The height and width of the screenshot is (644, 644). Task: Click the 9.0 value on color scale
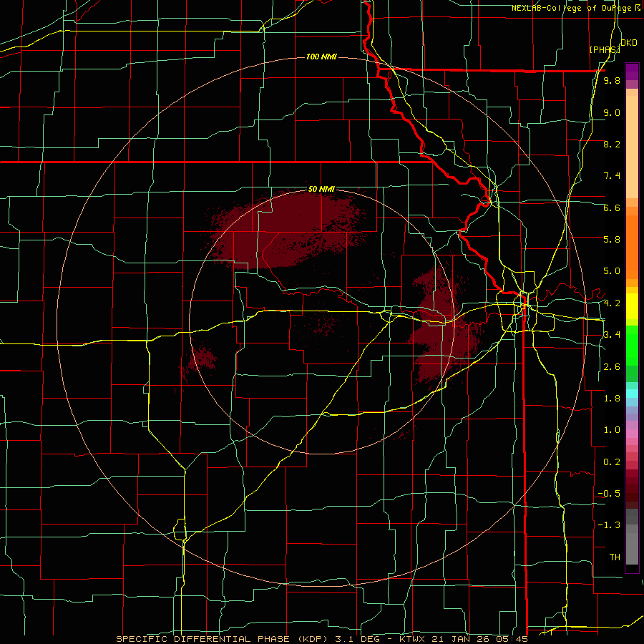coord(612,112)
